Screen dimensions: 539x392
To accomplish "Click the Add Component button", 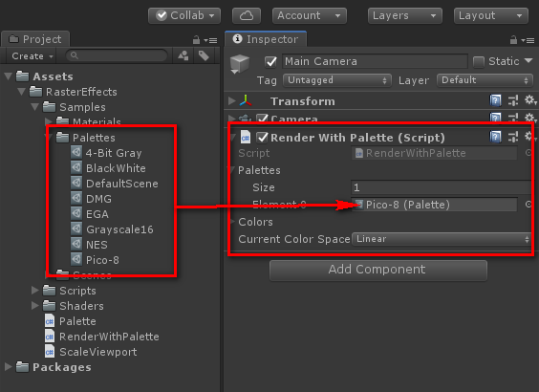I will pos(378,271).
